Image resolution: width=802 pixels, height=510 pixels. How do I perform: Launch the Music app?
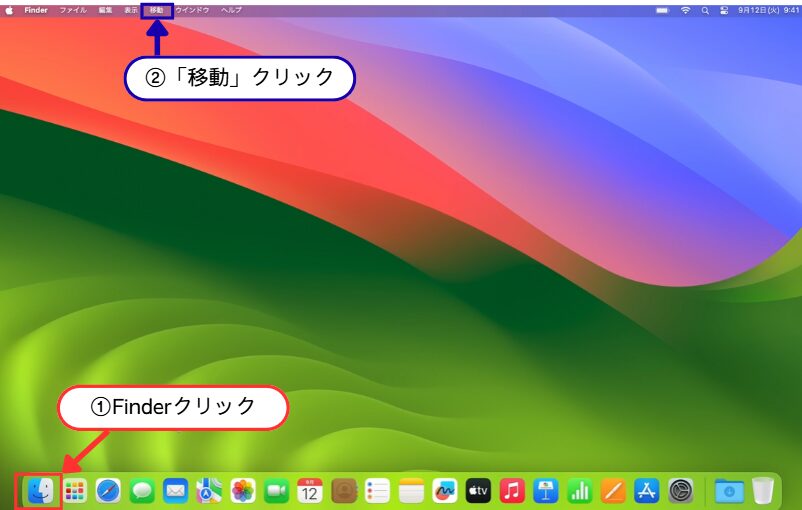coord(512,490)
